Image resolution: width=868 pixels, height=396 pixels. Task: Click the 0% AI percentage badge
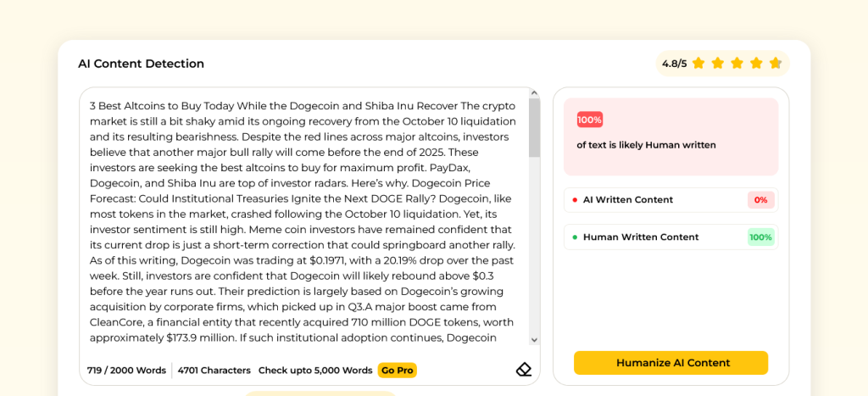(x=760, y=200)
